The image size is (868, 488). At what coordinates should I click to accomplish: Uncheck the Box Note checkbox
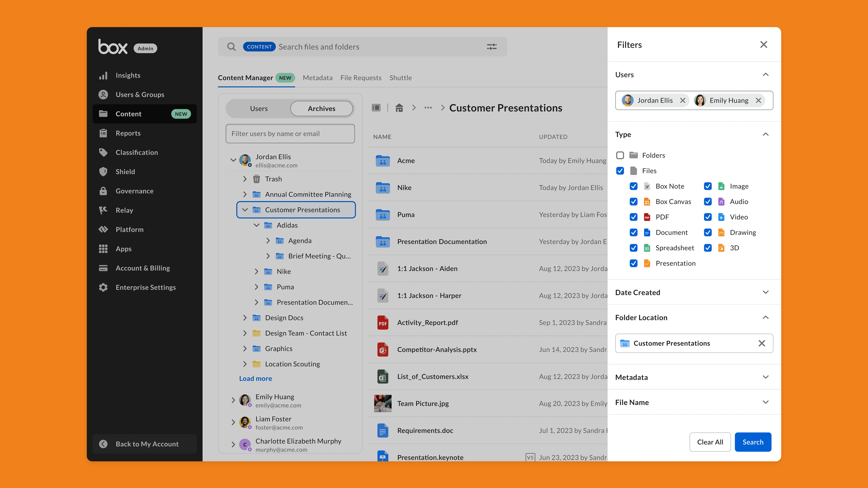[633, 186]
